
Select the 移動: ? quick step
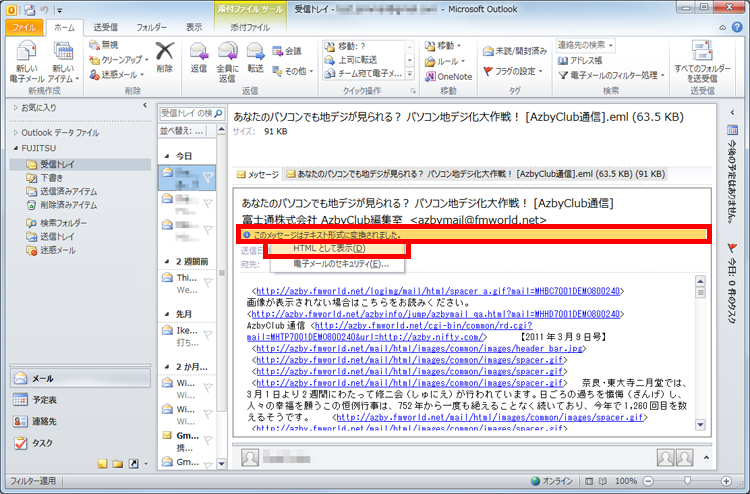tap(364, 46)
